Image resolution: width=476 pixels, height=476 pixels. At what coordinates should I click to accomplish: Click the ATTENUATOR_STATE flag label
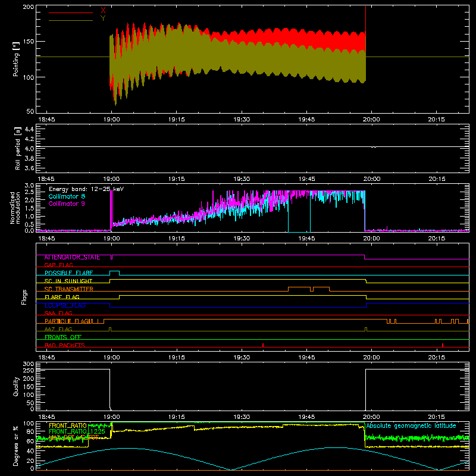point(72,258)
